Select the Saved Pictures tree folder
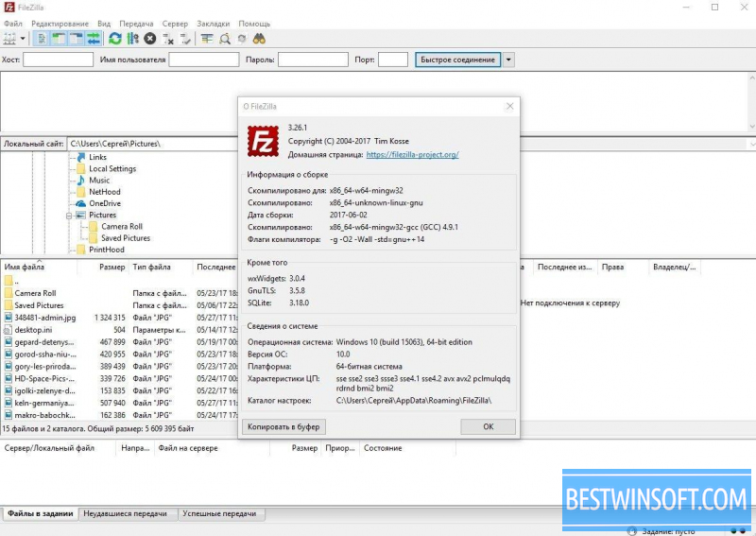Image resolution: width=756 pixels, height=536 pixels. 126,238
